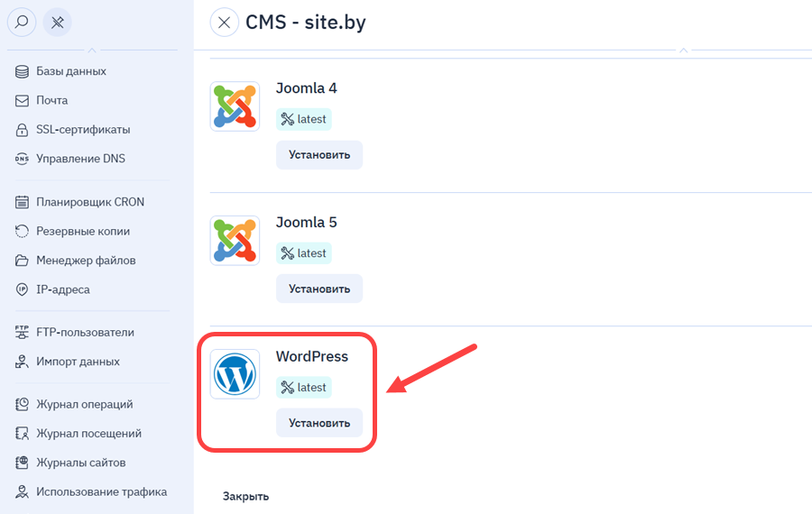Viewport: 812px width, 514px height.
Task: Click the WordPress logo
Action: (x=235, y=374)
